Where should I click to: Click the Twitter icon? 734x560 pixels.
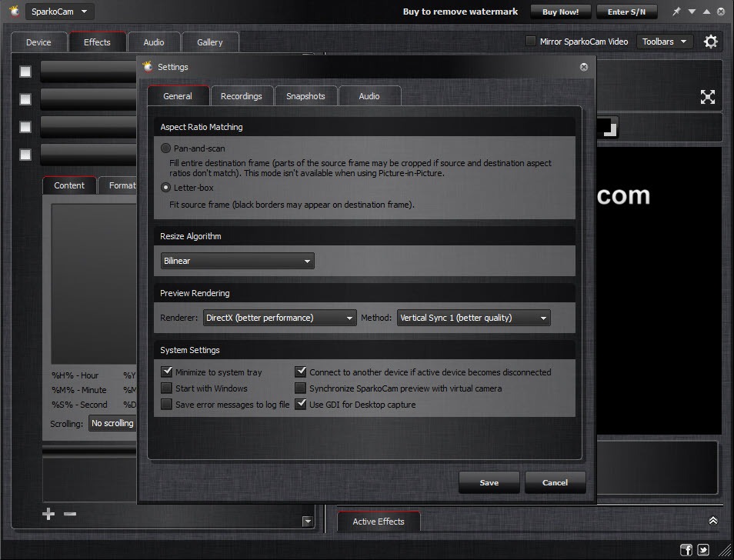coord(703,550)
